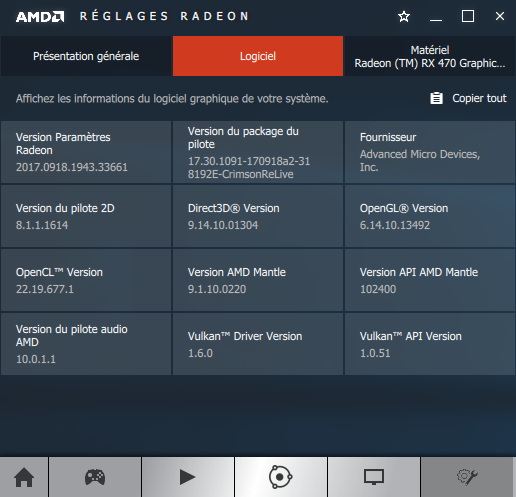The image size is (516, 497).
Task: Close the Radeon Settings window
Action: pos(500,16)
